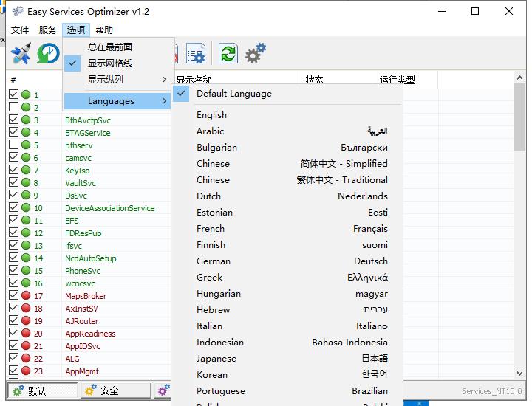Toggle the checkbox for AppReadiness row
532x406 pixels.
point(13,334)
